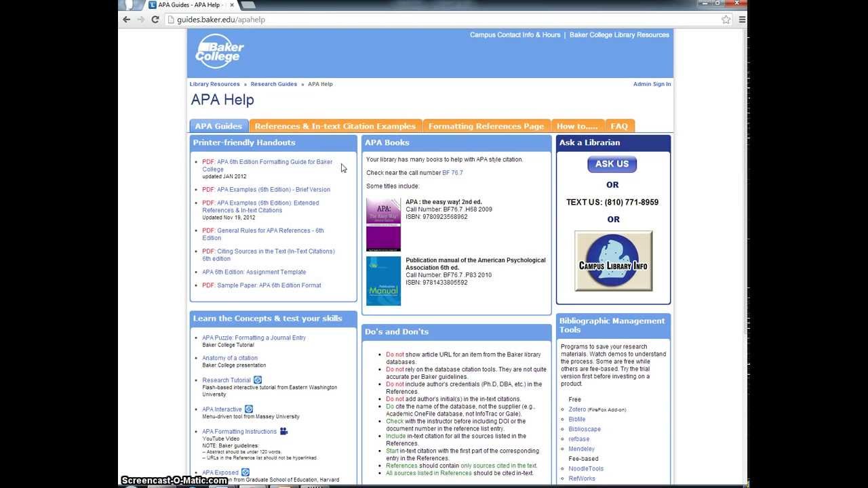Open the RefWorks link

pos(582,479)
